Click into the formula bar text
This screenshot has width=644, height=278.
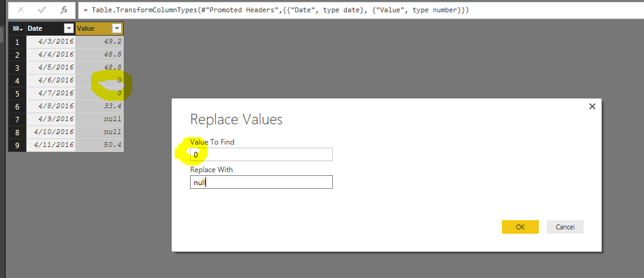pos(362,10)
